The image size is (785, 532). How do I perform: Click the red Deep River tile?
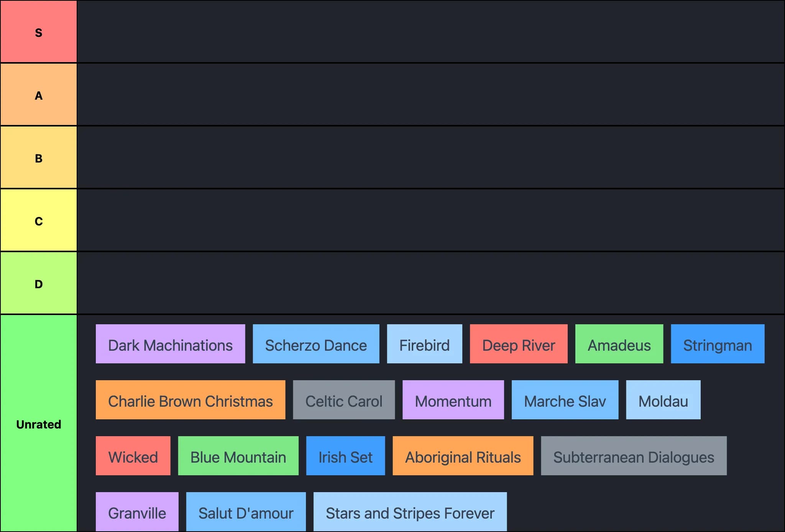click(x=518, y=344)
